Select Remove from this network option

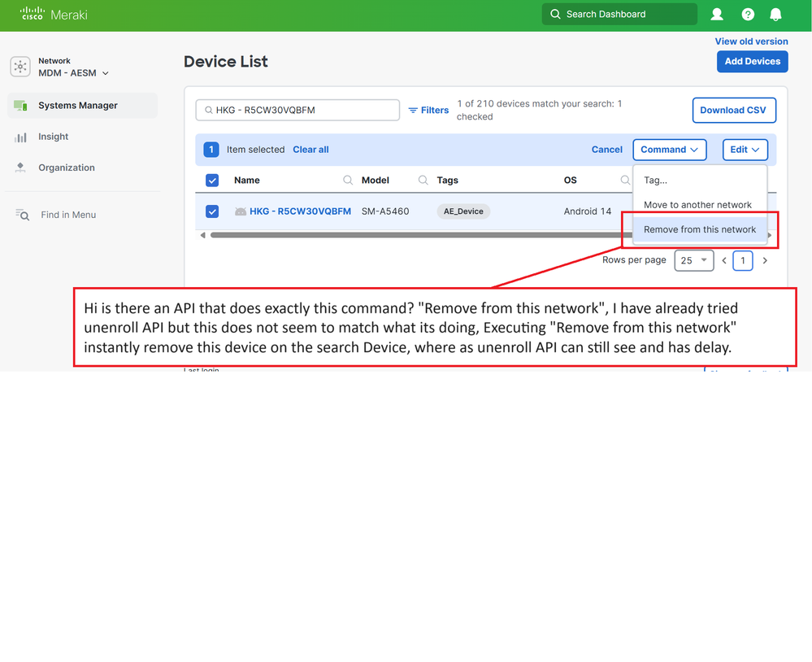pyautogui.click(x=699, y=229)
